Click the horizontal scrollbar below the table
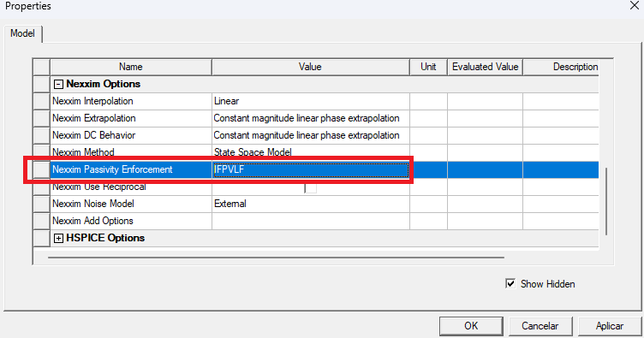 276,258
